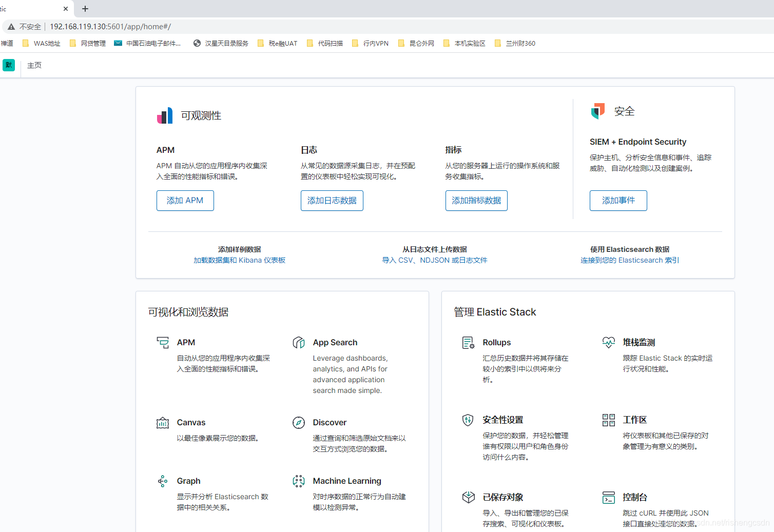The width and height of the screenshot is (774, 532).
Task: Click the 添加 APM button
Action: click(185, 201)
